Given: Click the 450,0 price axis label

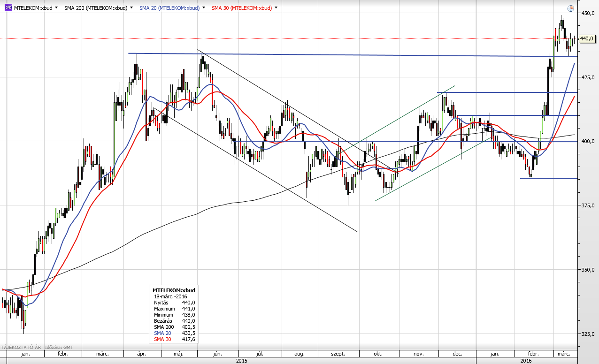Looking at the screenshot, I should (589, 13).
